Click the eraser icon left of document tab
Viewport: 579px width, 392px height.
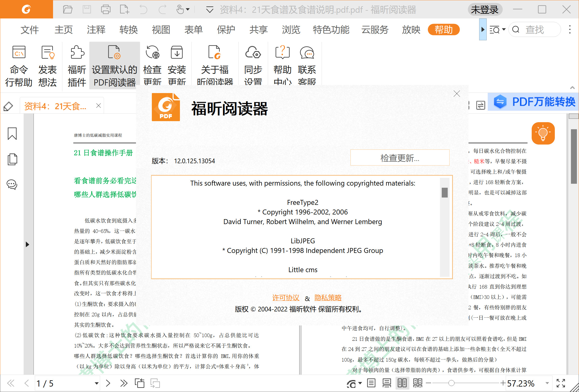(8, 106)
